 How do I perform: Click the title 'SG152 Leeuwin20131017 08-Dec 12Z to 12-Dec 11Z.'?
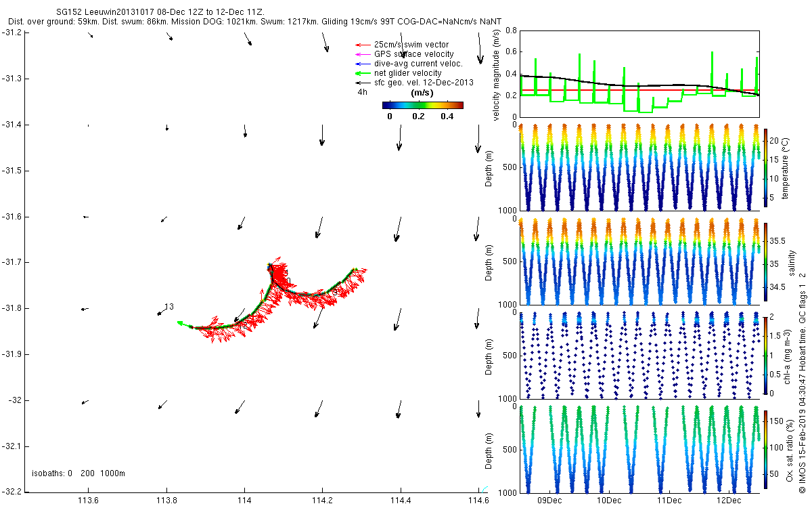(x=160, y=13)
